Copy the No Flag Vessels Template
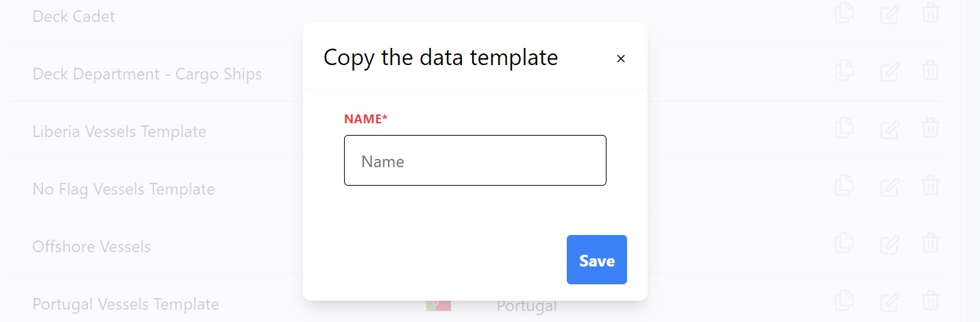The width and height of the screenshot is (980, 322). point(844,186)
